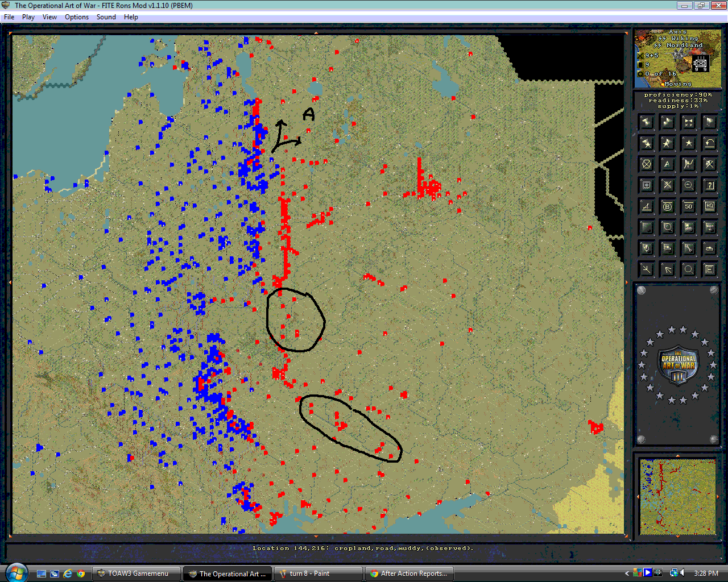Screen dimensions: 728x582
Task: Open the View menu
Action: 49,17
